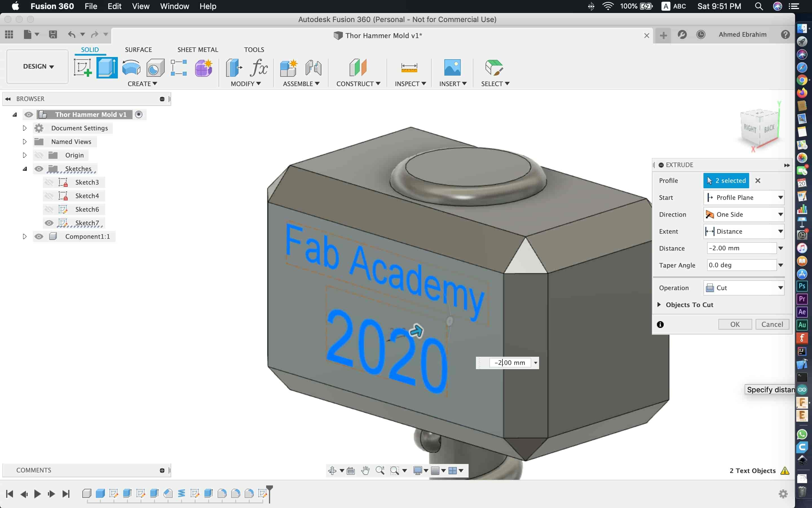The width and height of the screenshot is (812, 508).
Task: Clear the profile selection X
Action: click(758, 180)
